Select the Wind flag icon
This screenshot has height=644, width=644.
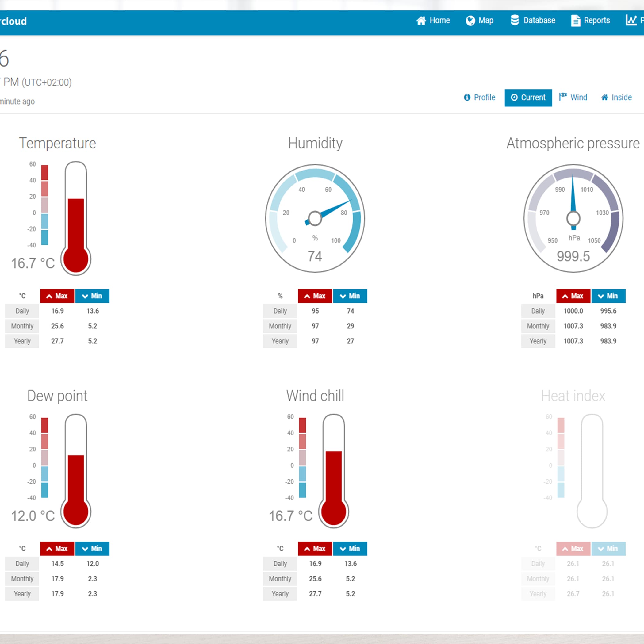click(x=563, y=97)
